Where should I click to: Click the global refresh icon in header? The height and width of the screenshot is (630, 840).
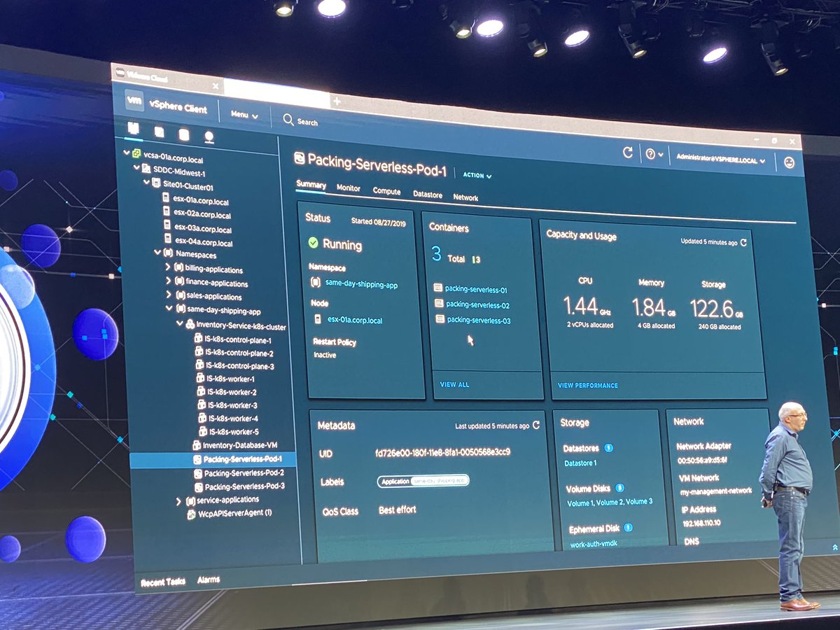click(x=628, y=153)
